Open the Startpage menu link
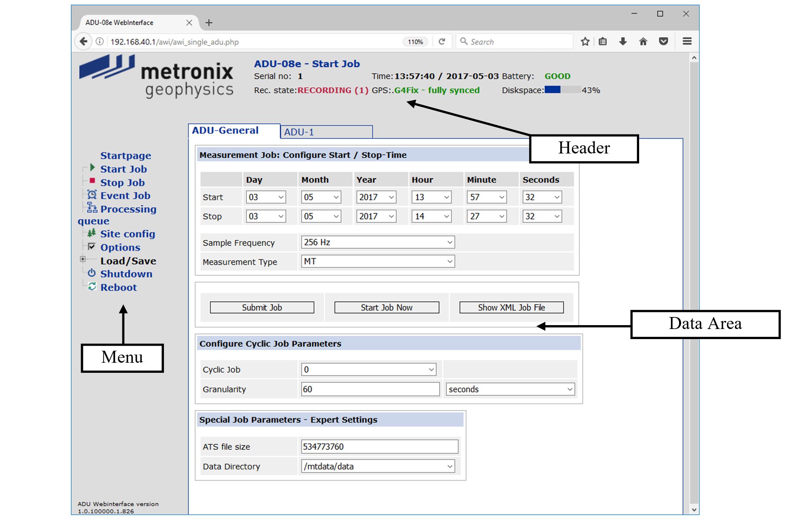812x522 pixels. 126,156
